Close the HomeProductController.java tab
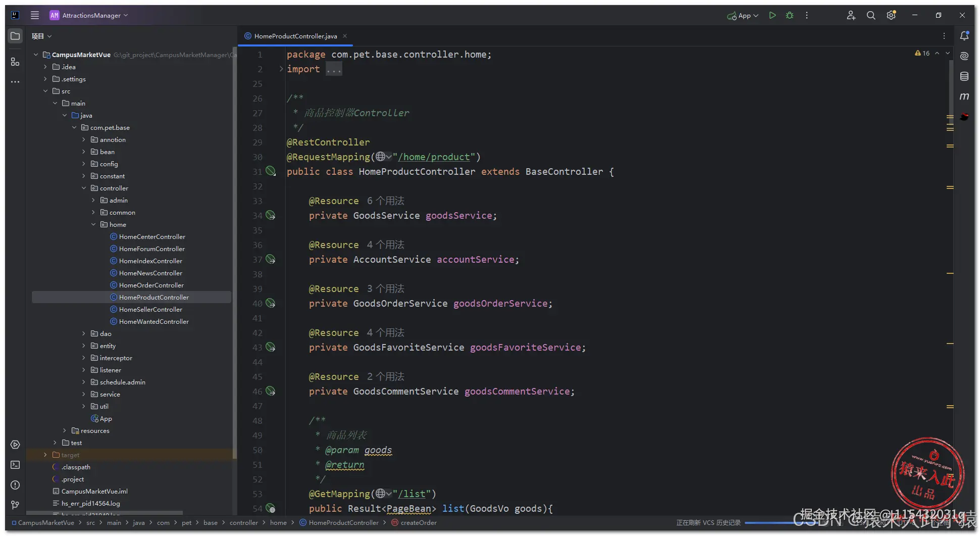 [x=345, y=36]
